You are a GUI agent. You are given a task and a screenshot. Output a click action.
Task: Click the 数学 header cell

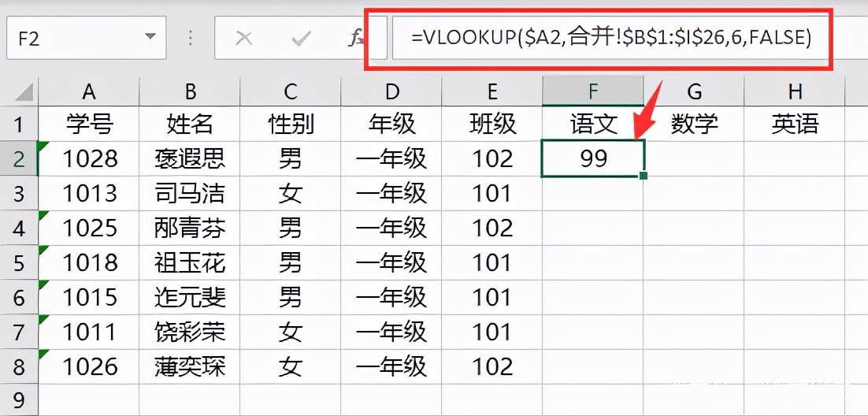pos(694,124)
